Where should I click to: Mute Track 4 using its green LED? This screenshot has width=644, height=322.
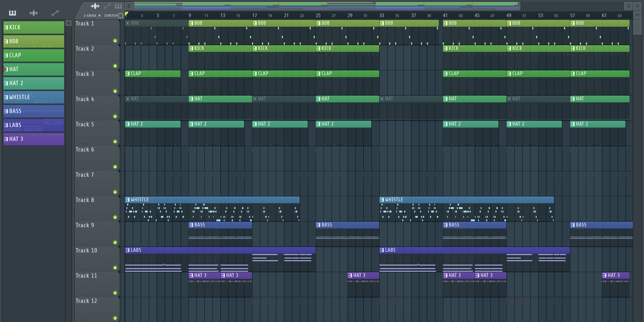coord(115,116)
